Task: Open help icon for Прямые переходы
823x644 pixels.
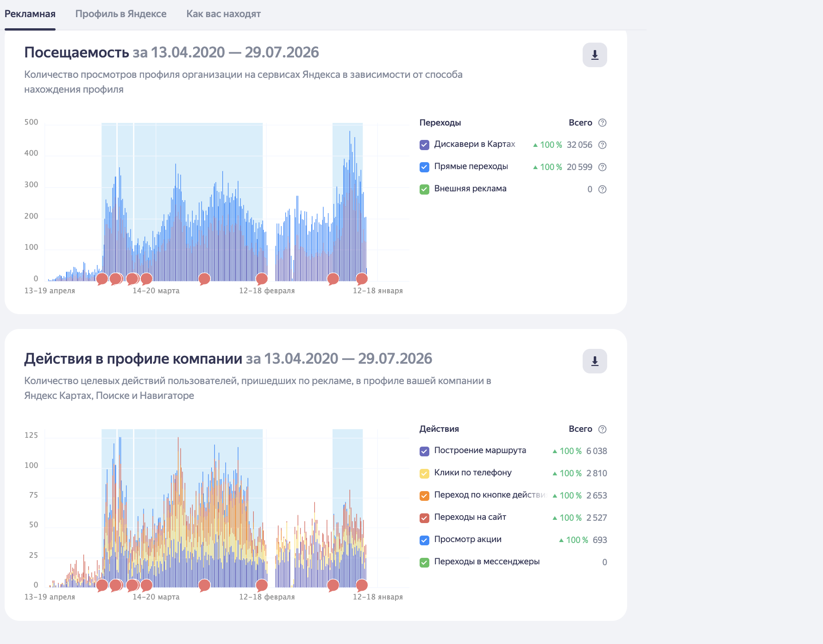Action: tap(602, 167)
